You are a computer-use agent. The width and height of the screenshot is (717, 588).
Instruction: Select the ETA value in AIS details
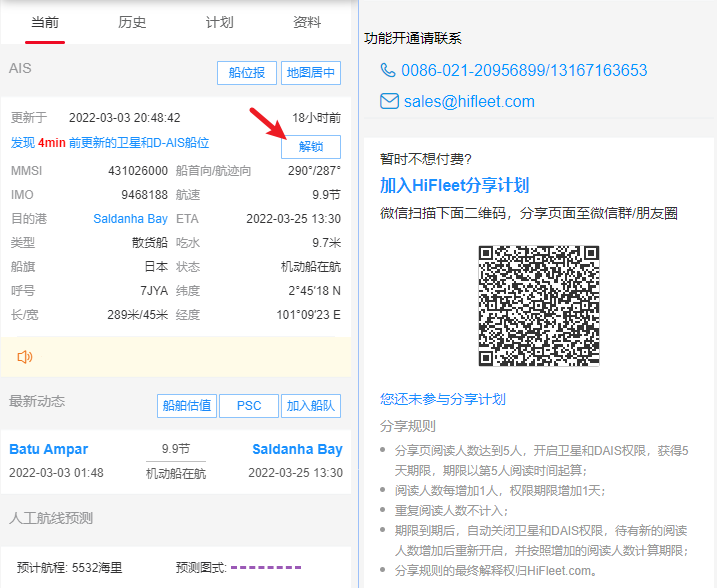[x=294, y=219]
